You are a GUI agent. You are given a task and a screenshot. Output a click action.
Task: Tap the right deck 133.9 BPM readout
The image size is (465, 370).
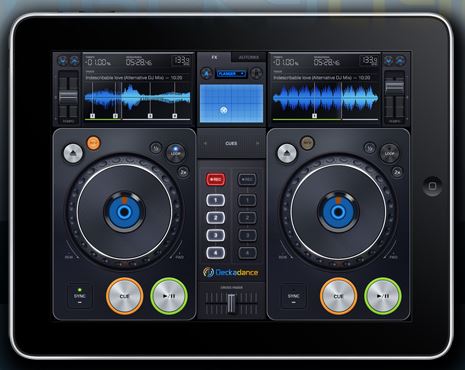coord(369,61)
